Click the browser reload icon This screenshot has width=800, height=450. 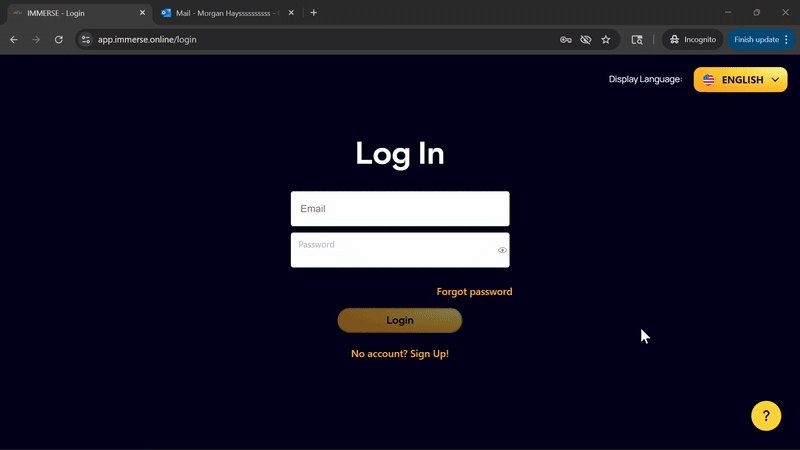pyautogui.click(x=59, y=39)
